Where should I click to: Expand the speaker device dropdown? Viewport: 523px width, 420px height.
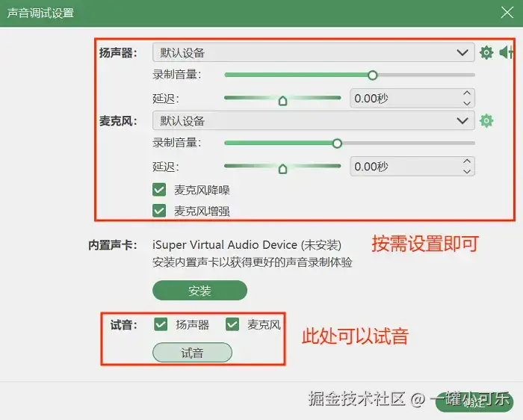click(x=314, y=52)
